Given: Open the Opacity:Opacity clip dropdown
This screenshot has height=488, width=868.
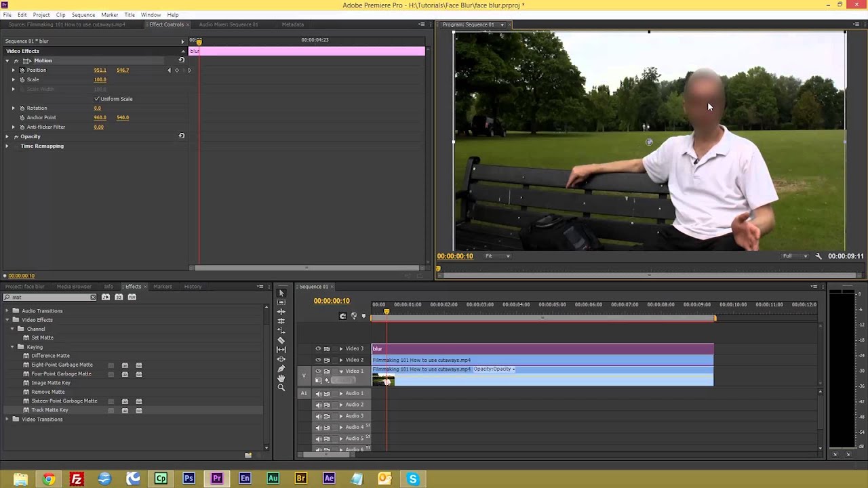Looking at the screenshot, I should click(x=494, y=369).
